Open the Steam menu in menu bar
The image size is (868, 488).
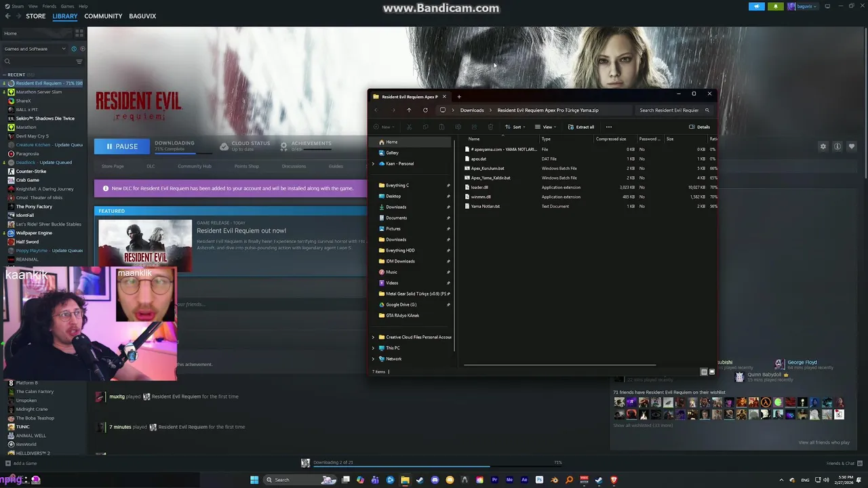point(16,6)
